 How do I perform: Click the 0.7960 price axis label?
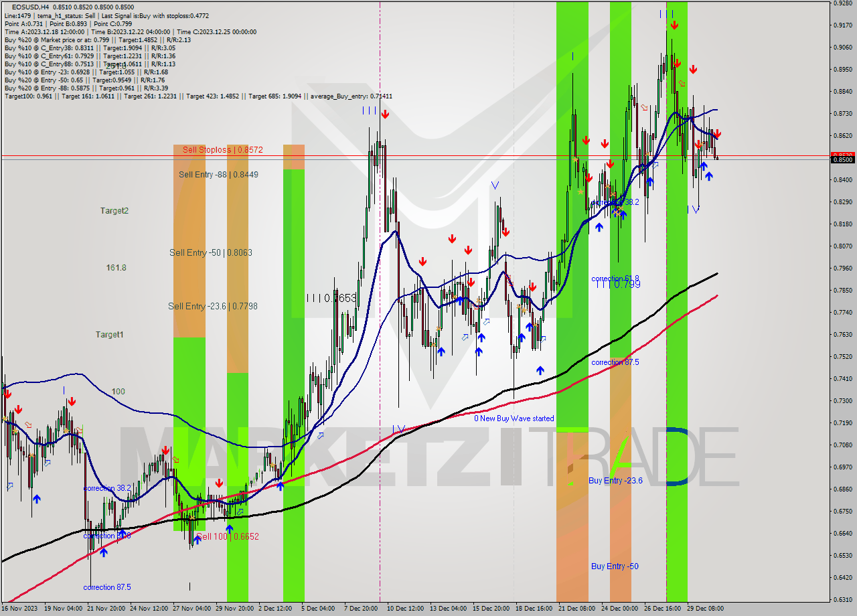click(x=842, y=268)
